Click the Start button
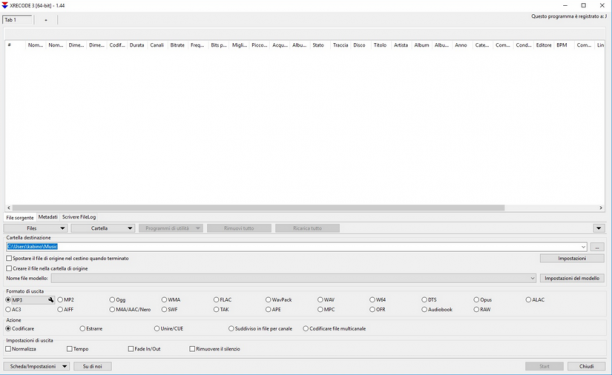Viewport: 612px width, 375px height. (x=544, y=366)
